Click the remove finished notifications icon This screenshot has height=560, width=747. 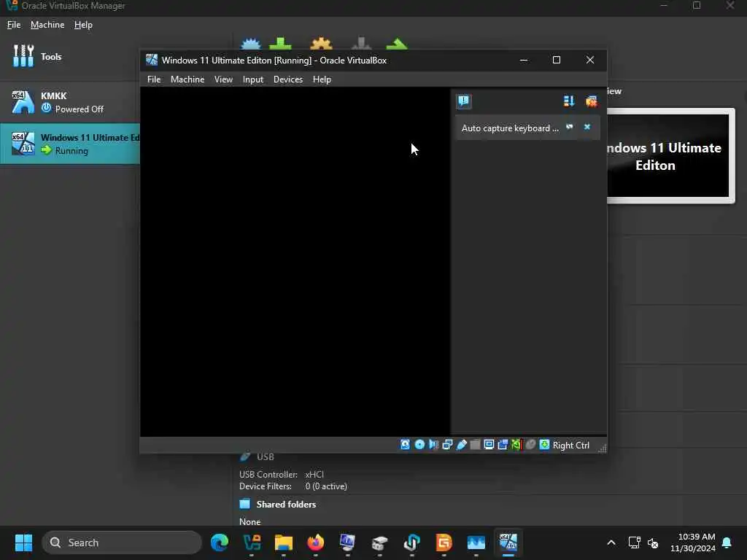[x=591, y=101]
